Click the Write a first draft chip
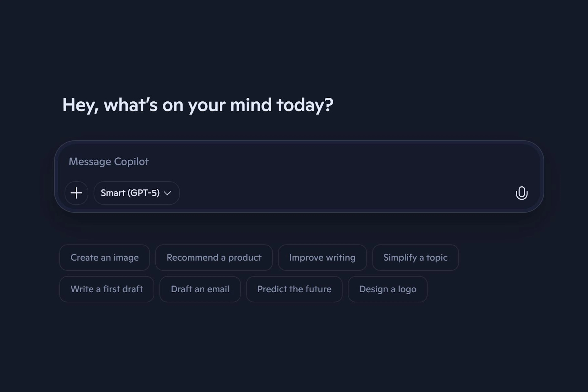The width and height of the screenshot is (588, 392). point(107,289)
